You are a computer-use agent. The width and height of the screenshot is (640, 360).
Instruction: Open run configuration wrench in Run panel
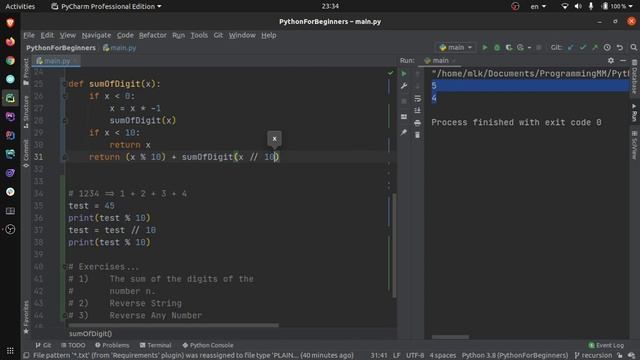404,86
